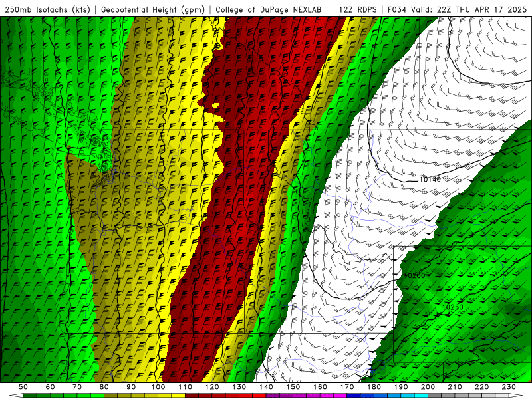The image size is (532, 399).
Task: Click the '250mb Isotachs (kts)' title text
Action: point(47,9)
